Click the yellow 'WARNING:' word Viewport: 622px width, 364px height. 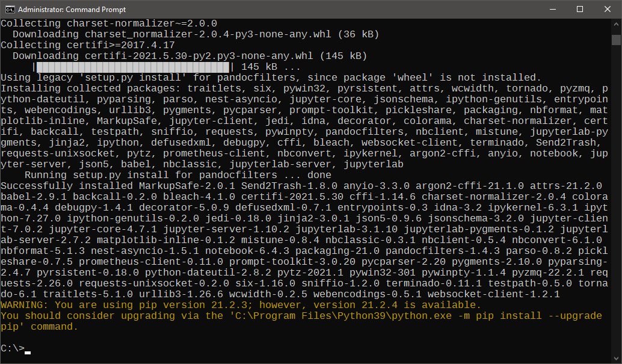point(24,305)
